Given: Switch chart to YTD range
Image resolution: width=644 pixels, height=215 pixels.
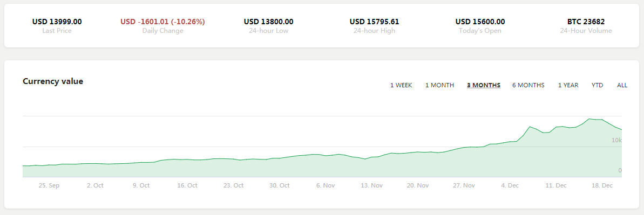Looking at the screenshot, I should click(x=597, y=85).
